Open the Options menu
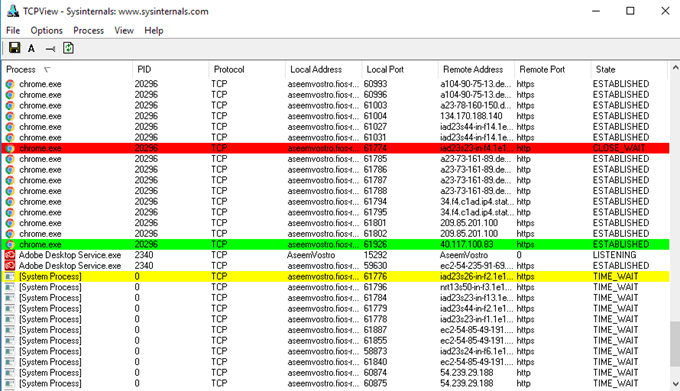 (x=46, y=30)
